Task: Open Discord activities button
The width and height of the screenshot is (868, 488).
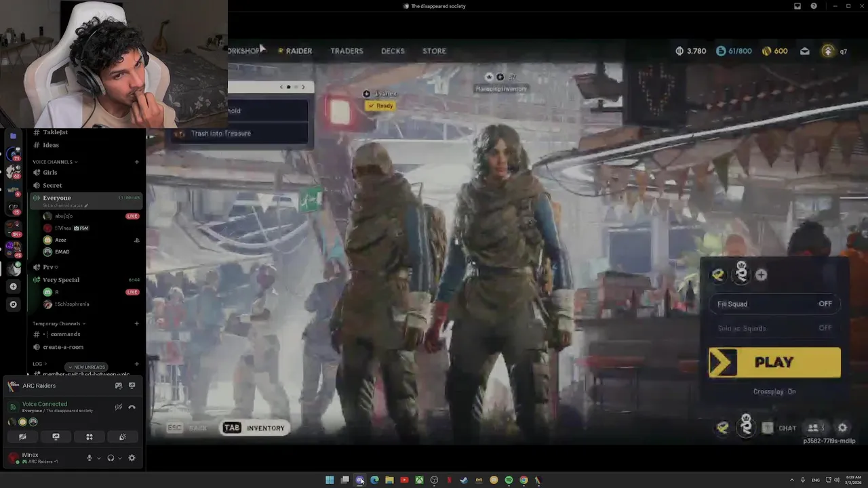Action: 89,437
